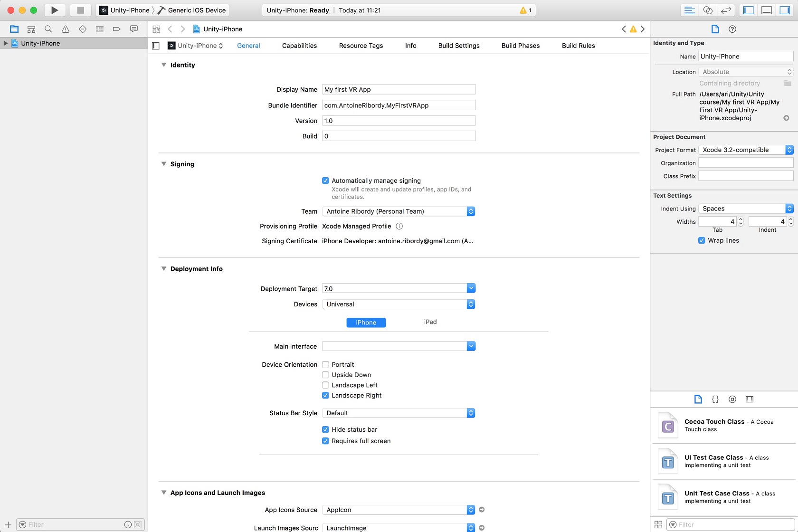Image resolution: width=798 pixels, height=532 pixels.
Task: Click the Run (play) build button
Action: pos(55,10)
